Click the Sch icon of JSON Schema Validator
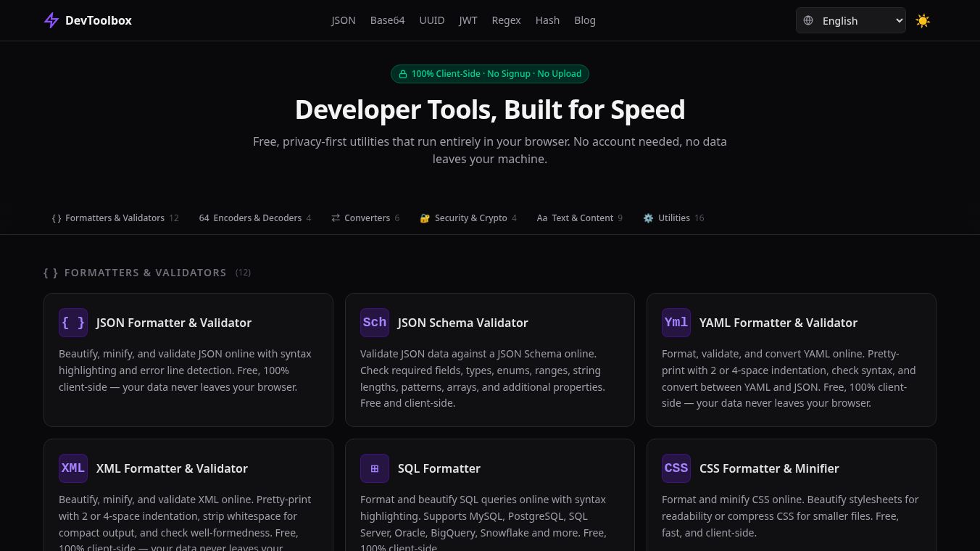This screenshot has height=551, width=980. (x=375, y=323)
